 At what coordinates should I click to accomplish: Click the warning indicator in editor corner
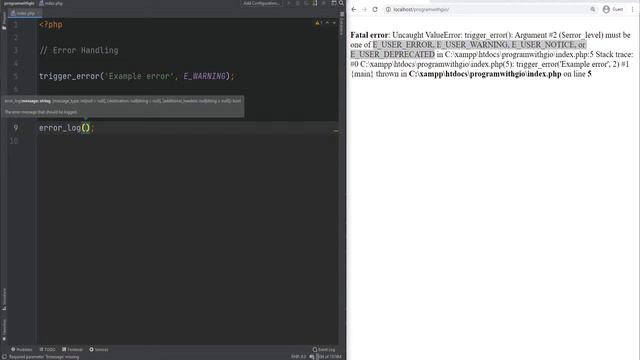[318, 23]
